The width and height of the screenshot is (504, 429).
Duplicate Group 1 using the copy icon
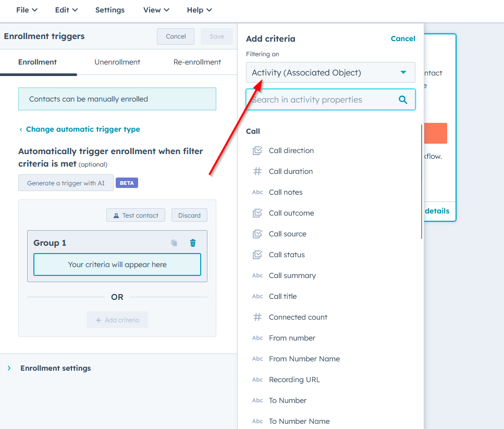[x=175, y=243]
